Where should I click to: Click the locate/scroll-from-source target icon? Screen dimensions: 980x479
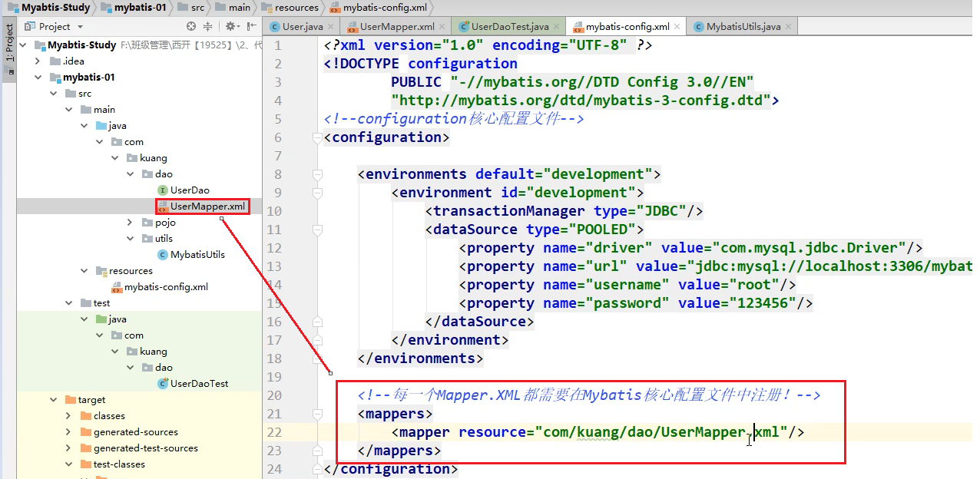(x=191, y=26)
